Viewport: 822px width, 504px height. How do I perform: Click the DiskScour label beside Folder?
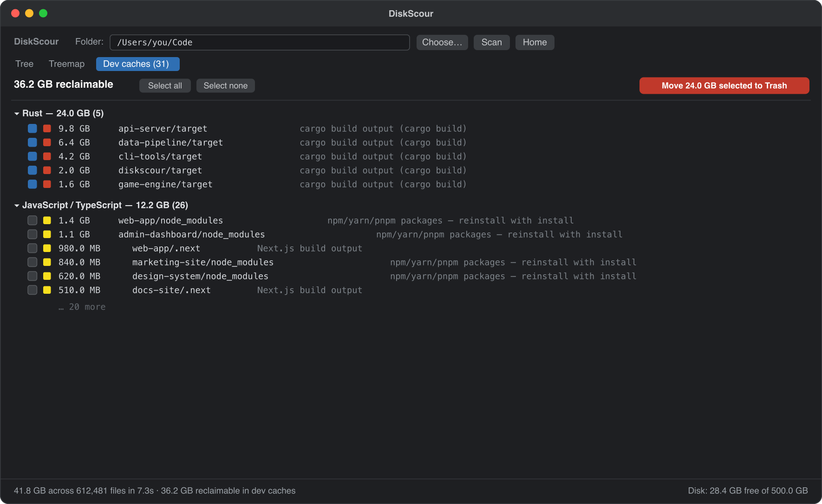pyautogui.click(x=36, y=41)
